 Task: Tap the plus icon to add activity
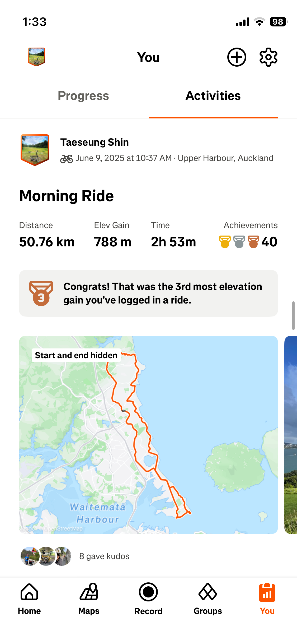(237, 57)
